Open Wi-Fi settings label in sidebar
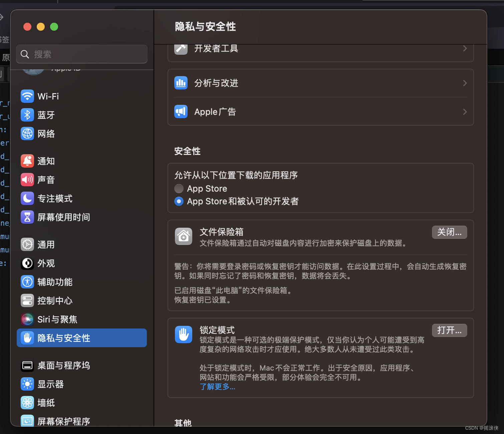Image resolution: width=504 pixels, height=434 pixels. click(x=48, y=96)
